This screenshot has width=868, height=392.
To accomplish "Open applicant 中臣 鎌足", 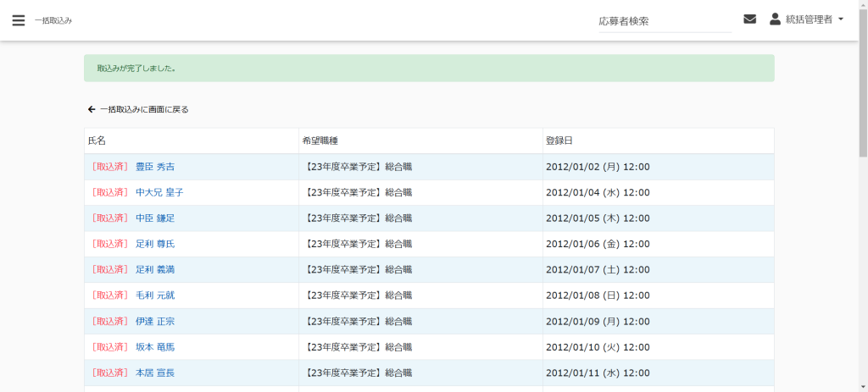I will (155, 218).
